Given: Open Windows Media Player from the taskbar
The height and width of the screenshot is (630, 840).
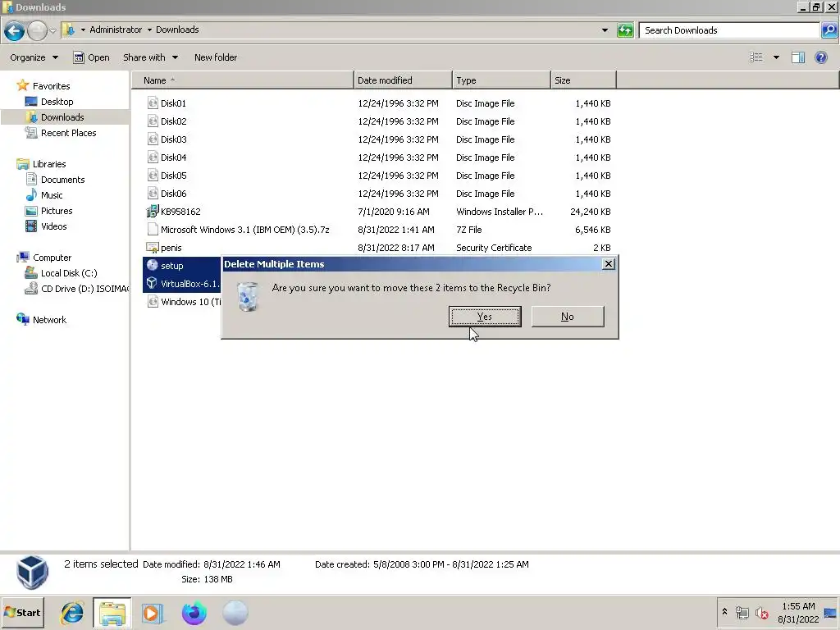Looking at the screenshot, I should (152, 613).
